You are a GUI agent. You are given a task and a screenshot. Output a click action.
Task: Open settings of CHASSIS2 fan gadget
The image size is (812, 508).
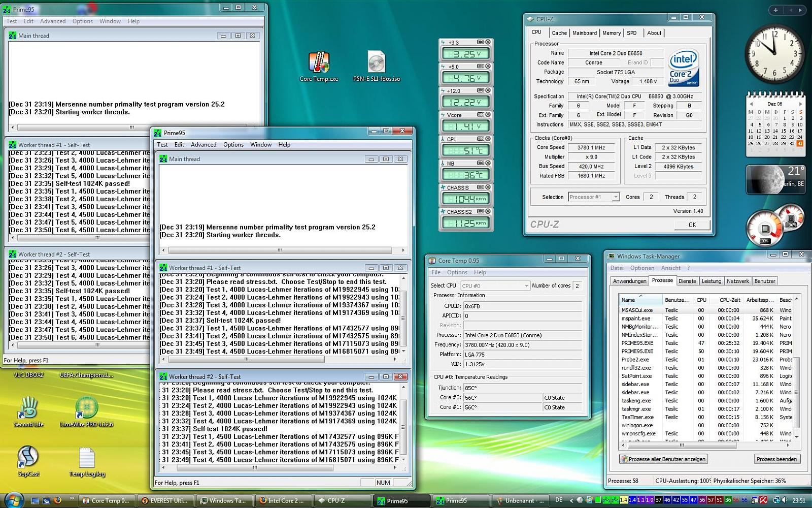tap(480, 211)
